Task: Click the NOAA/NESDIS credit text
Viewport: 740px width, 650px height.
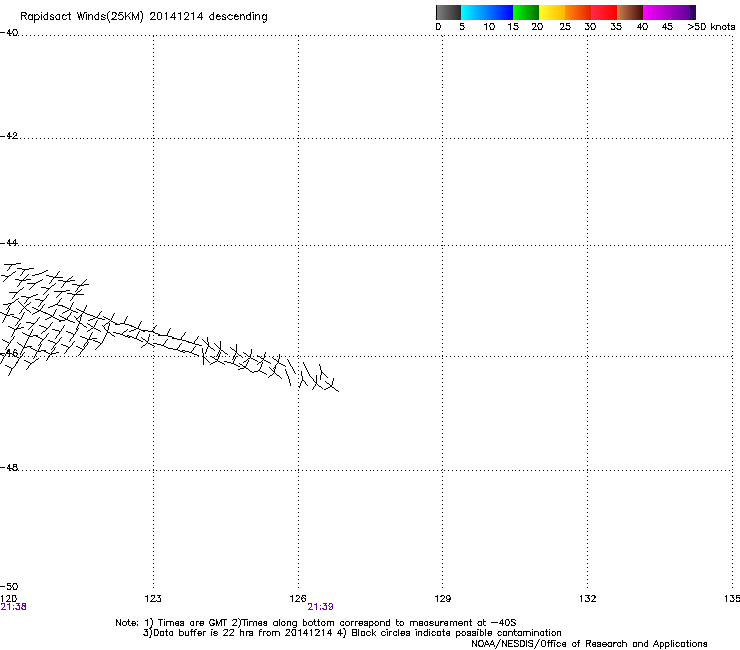Action: click(x=589, y=644)
